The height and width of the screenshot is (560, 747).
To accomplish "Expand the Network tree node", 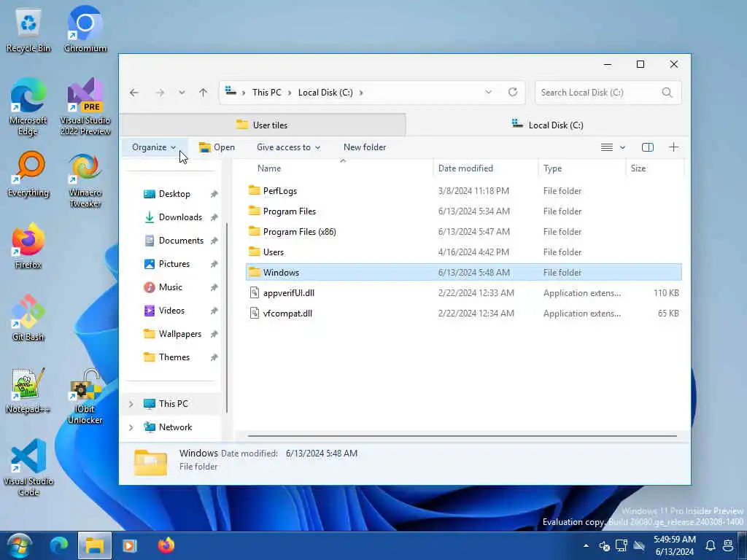I will (131, 427).
